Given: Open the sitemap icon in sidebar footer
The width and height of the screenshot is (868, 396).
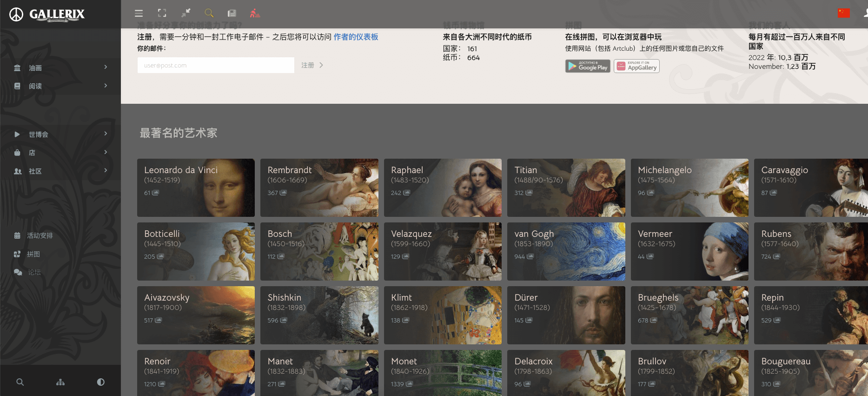Looking at the screenshot, I should pos(60,382).
